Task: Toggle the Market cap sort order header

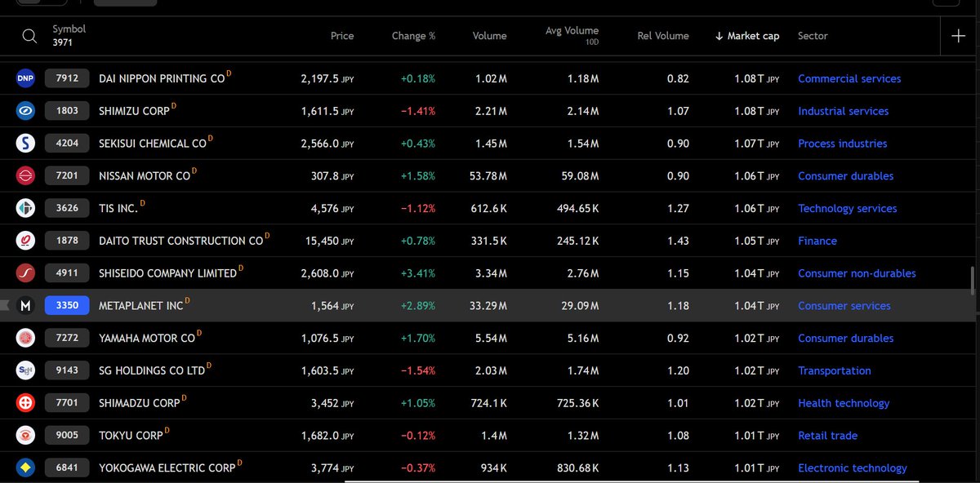Action: pyautogui.click(x=747, y=36)
